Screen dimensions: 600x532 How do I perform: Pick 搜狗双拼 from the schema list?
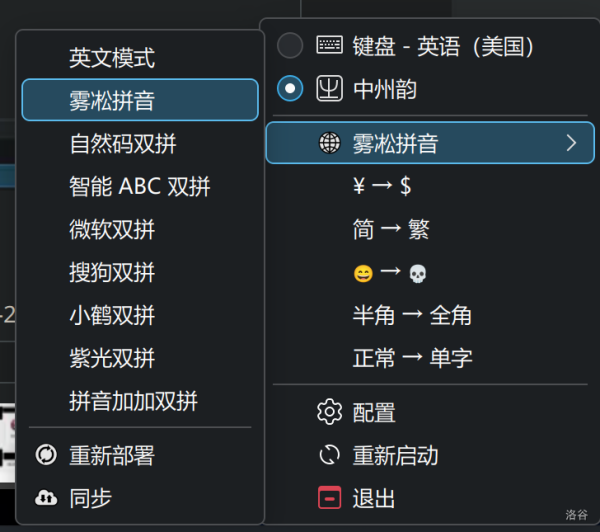[112, 272]
